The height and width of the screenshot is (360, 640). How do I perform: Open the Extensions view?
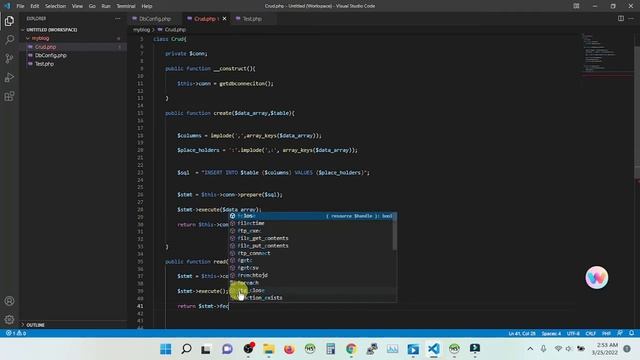(x=9, y=96)
